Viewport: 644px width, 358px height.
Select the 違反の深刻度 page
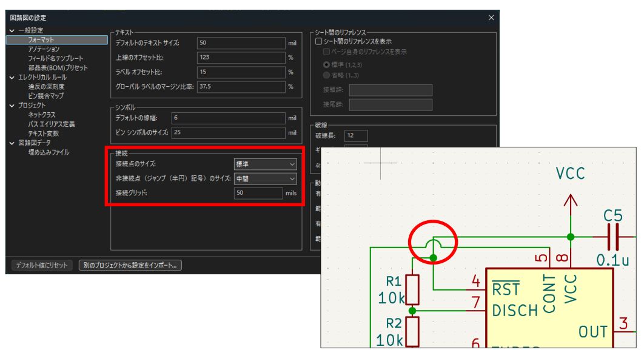pyautogui.click(x=45, y=85)
